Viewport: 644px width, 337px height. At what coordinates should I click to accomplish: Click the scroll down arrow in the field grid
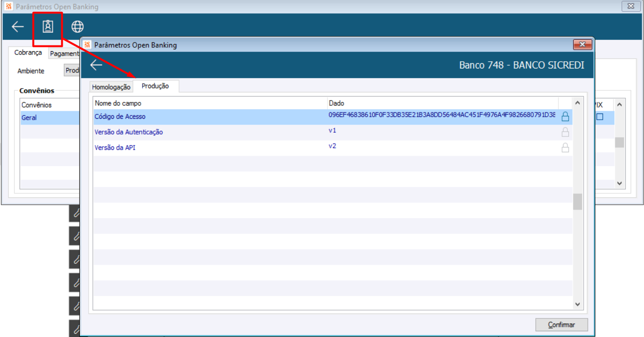point(577,304)
